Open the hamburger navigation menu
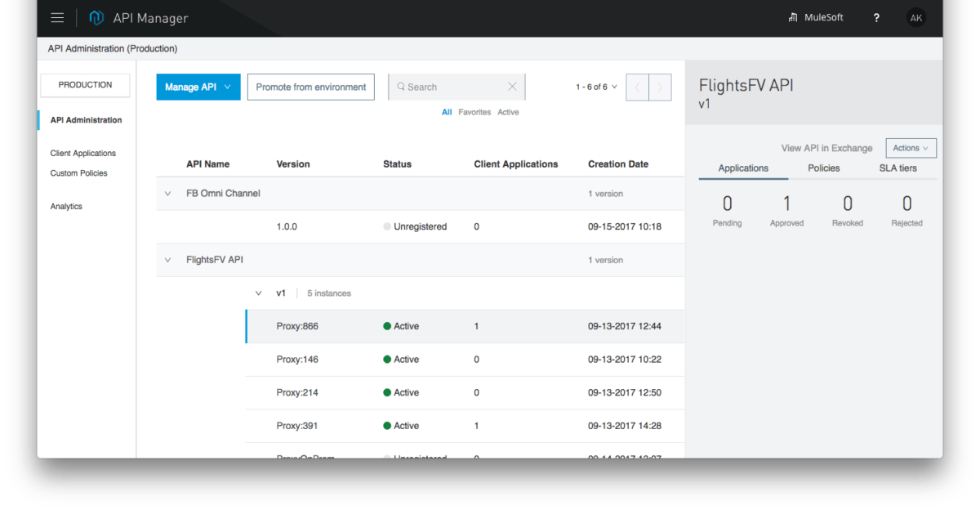The width and height of the screenshot is (980, 510). pos(56,16)
